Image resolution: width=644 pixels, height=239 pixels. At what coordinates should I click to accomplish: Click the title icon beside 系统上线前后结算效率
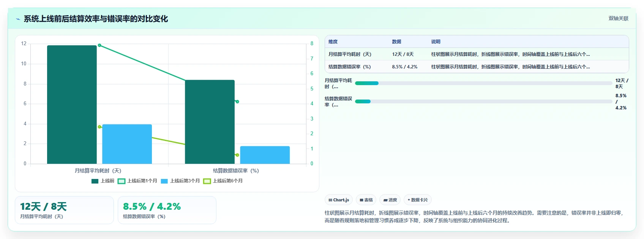(x=18, y=19)
